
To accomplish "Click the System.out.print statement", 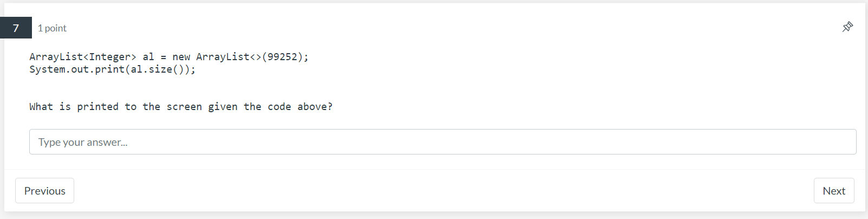I will [x=112, y=69].
